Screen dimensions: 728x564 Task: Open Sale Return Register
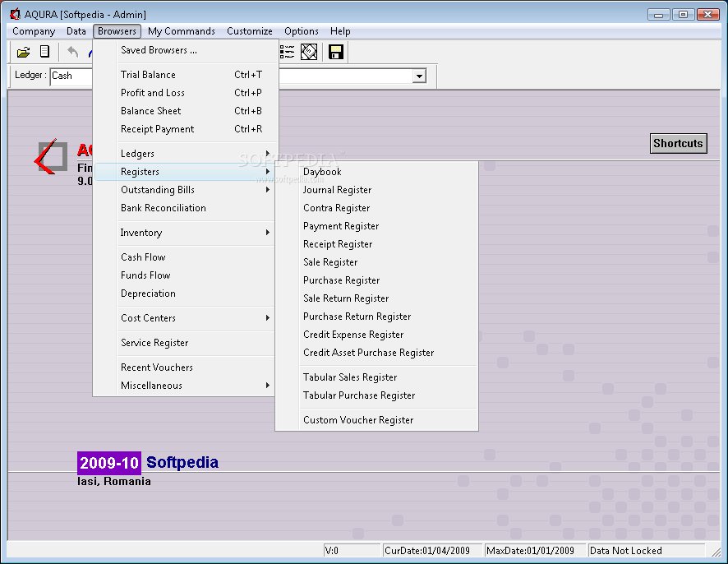(x=377, y=298)
